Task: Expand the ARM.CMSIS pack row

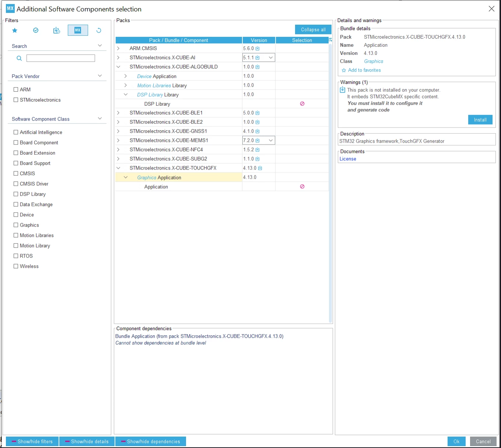Action: point(118,48)
